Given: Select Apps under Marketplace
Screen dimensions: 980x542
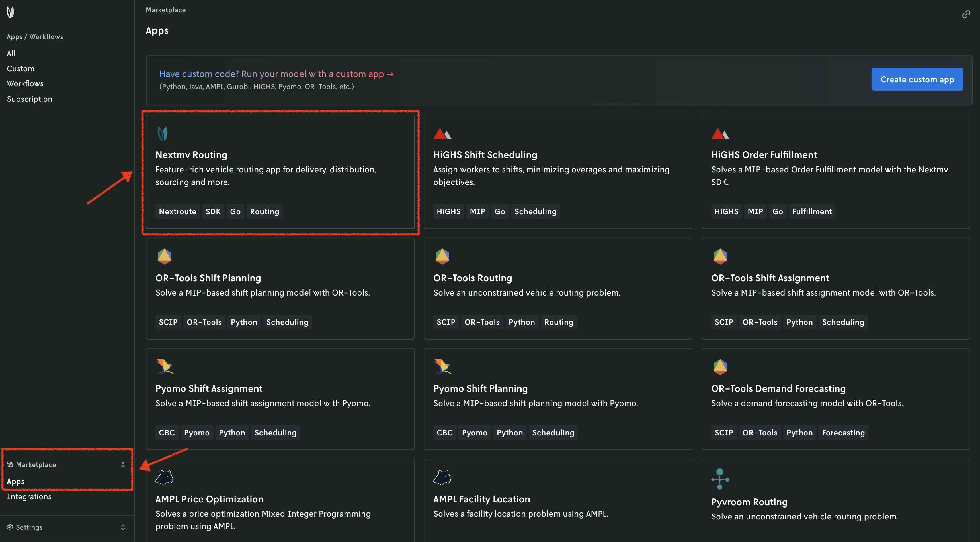Looking at the screenshot, I should coord(16,481).
